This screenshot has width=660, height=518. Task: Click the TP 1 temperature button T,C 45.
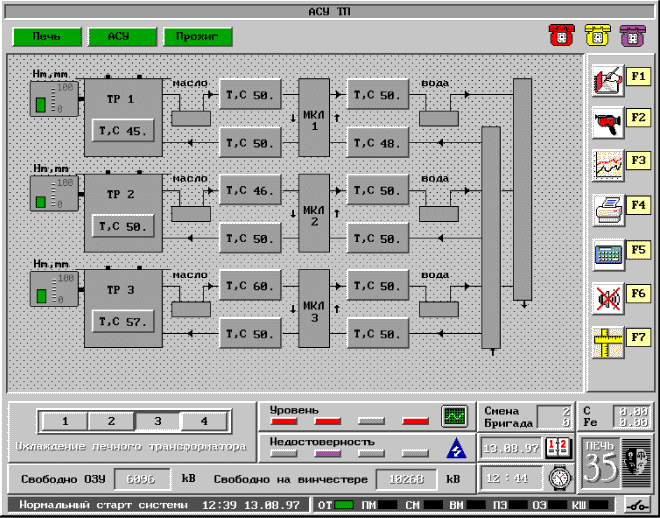tap(123, 131)
